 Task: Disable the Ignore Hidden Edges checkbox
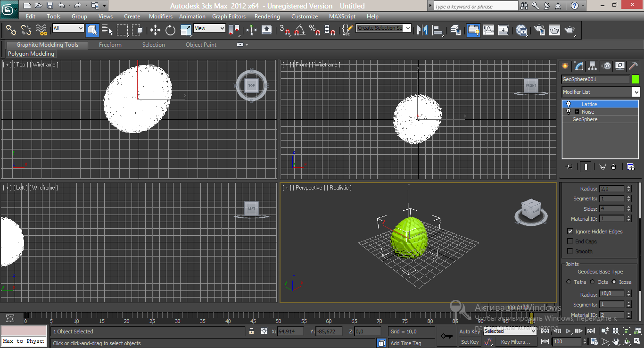[x=570, y=232]
